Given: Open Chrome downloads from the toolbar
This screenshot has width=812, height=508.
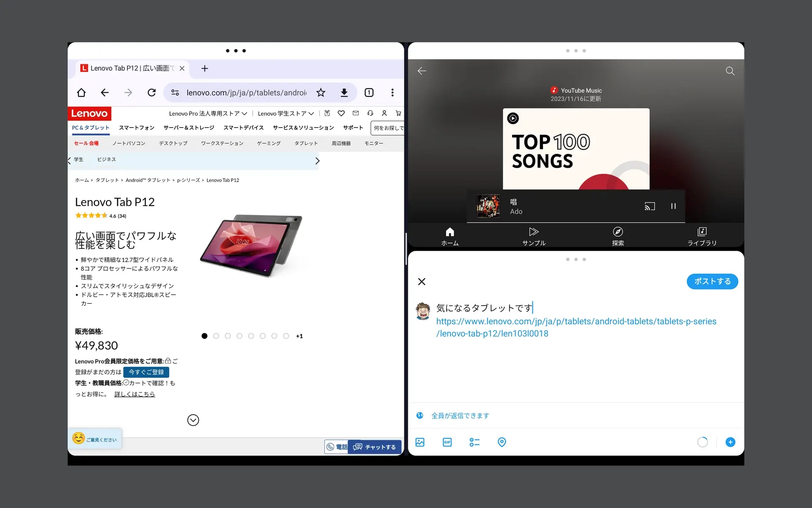Looking at the screenshot, I should click(344, 92).
